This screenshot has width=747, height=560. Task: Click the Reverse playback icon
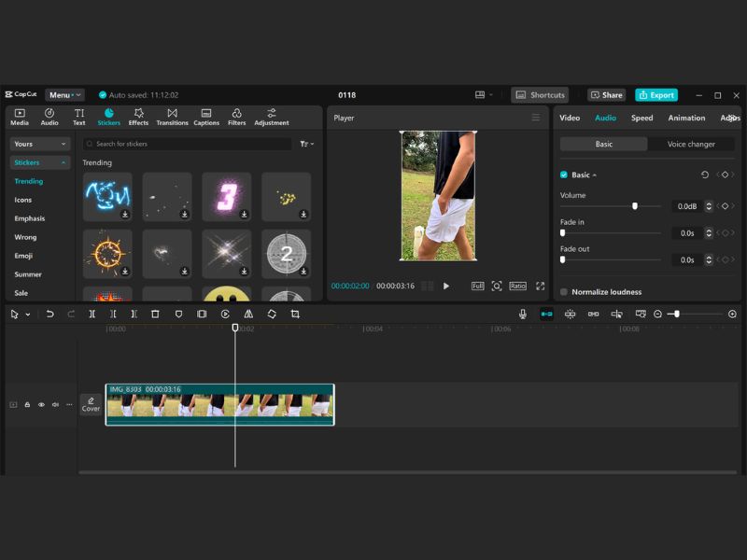tap(225, 315)
